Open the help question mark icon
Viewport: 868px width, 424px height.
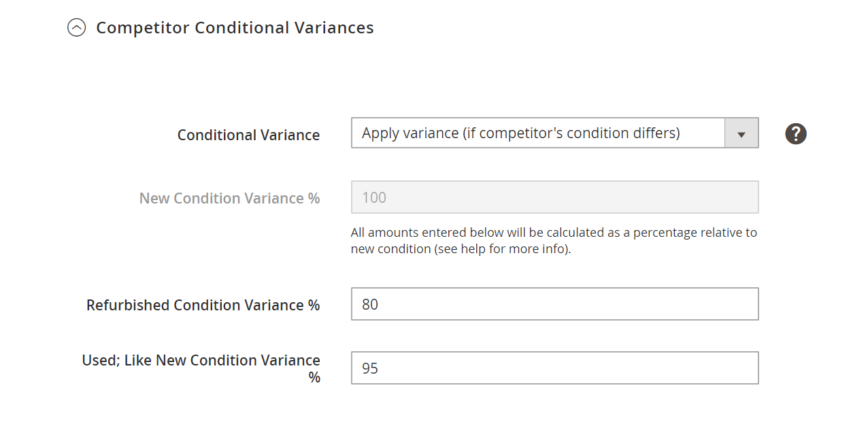click(x=796, y=133)
